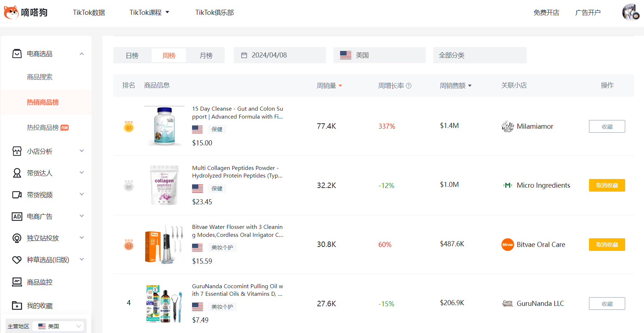Click the calendar icon in date field
The height and width of the screenshot is (333, 644).
[x=244, y=55]
